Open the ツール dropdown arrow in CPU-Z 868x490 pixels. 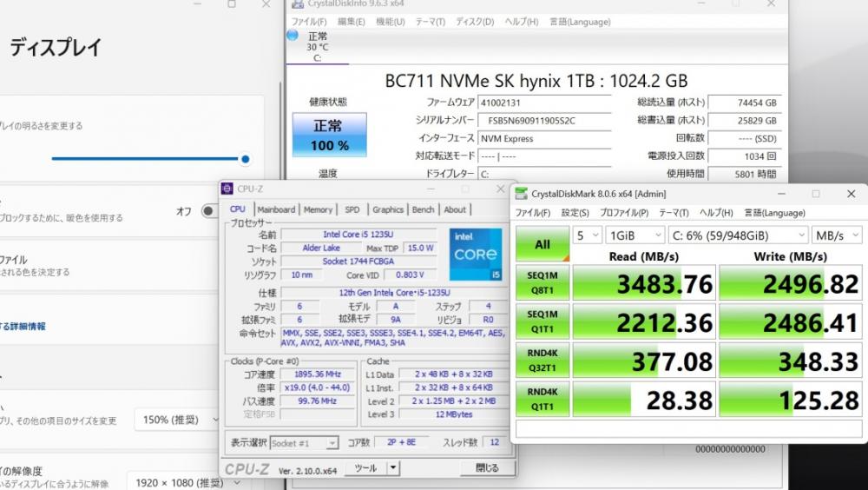pyautogui.click(x=393, y=467)
